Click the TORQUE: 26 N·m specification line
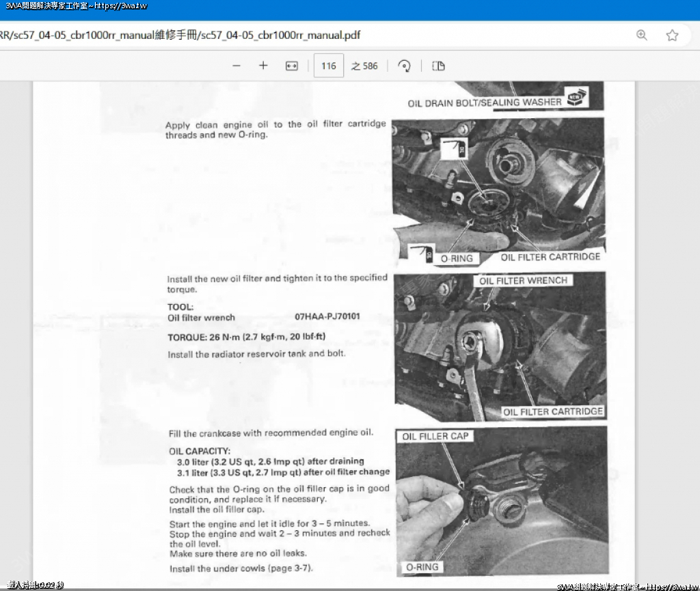 coord(246,338)
